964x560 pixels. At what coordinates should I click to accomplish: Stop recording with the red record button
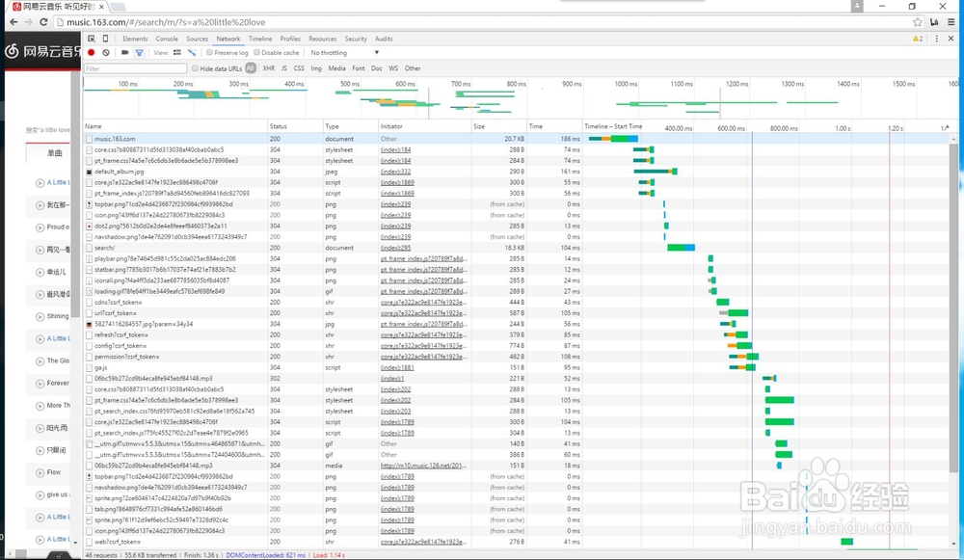pyautogui.click(x=92, y=53)
